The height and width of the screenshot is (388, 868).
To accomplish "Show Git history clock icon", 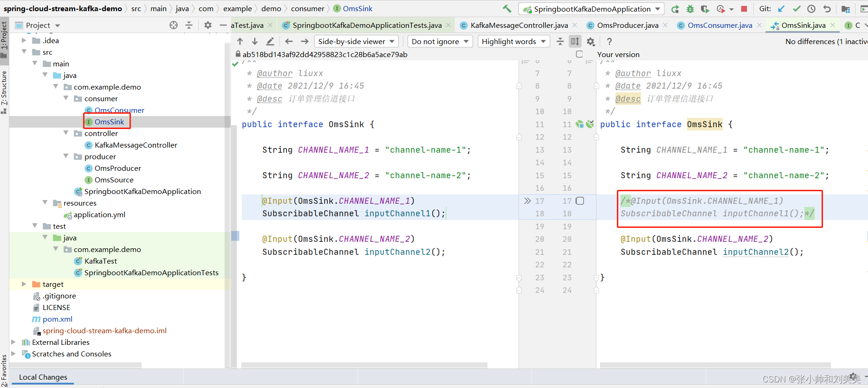I will pos(811,9).
